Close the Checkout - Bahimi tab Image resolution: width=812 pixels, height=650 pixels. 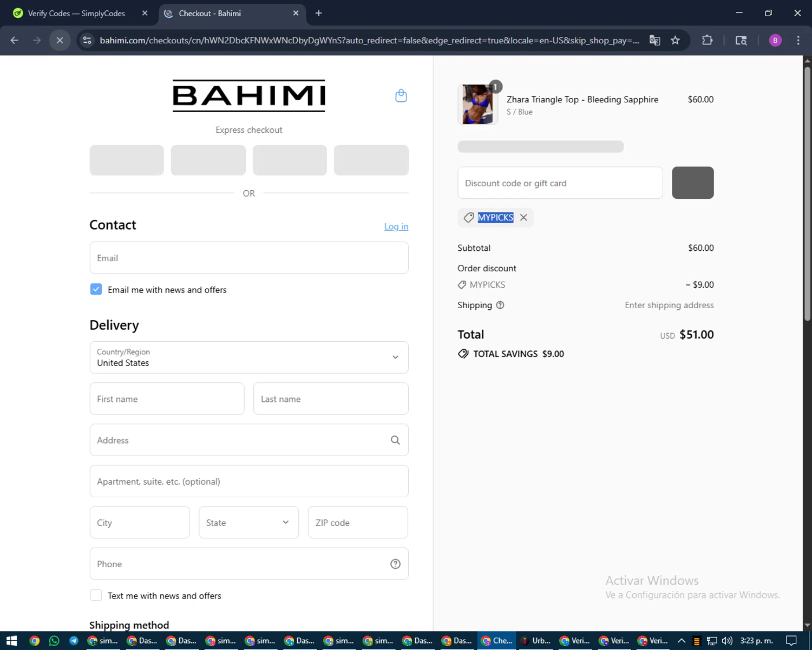coord(296,13)
